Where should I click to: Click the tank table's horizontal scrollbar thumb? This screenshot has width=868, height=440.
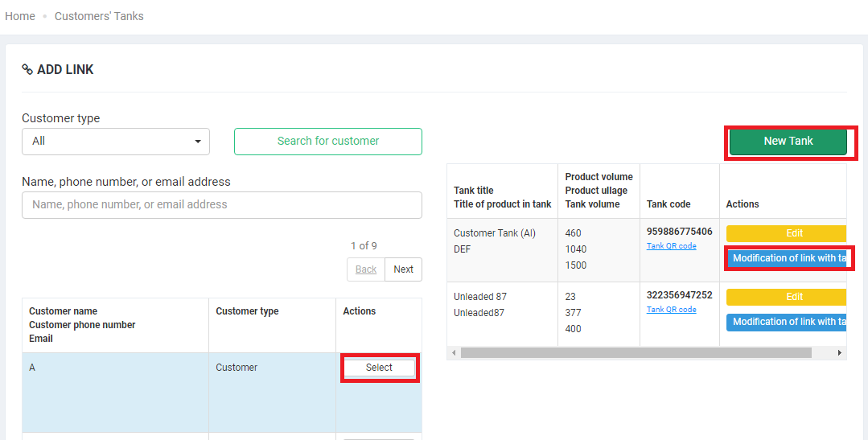tap(636, 353)
